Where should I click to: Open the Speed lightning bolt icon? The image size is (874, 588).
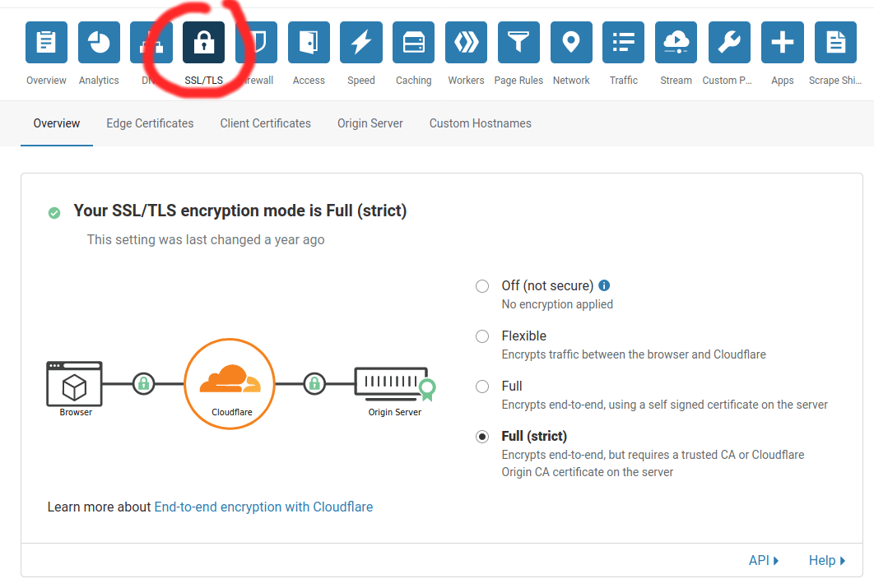click(x=361, y=43)
